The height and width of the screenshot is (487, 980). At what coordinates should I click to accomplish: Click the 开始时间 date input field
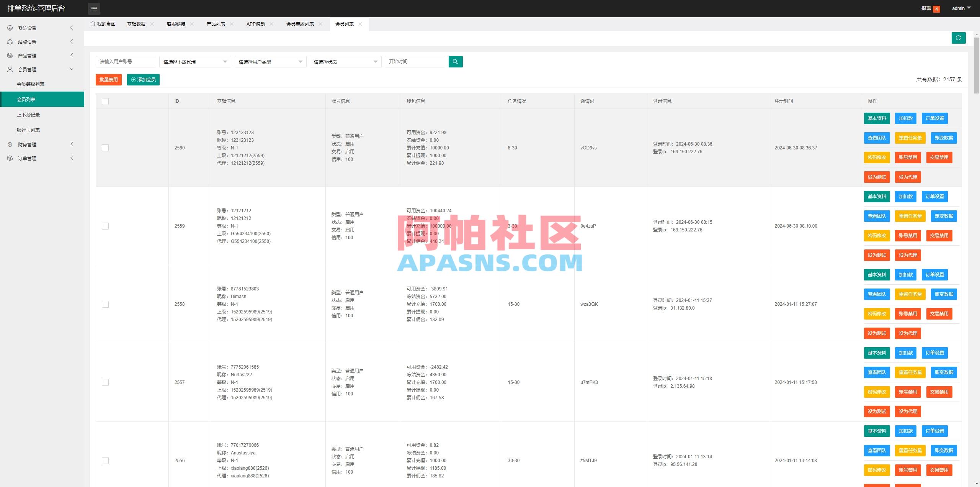click(415, 61)
